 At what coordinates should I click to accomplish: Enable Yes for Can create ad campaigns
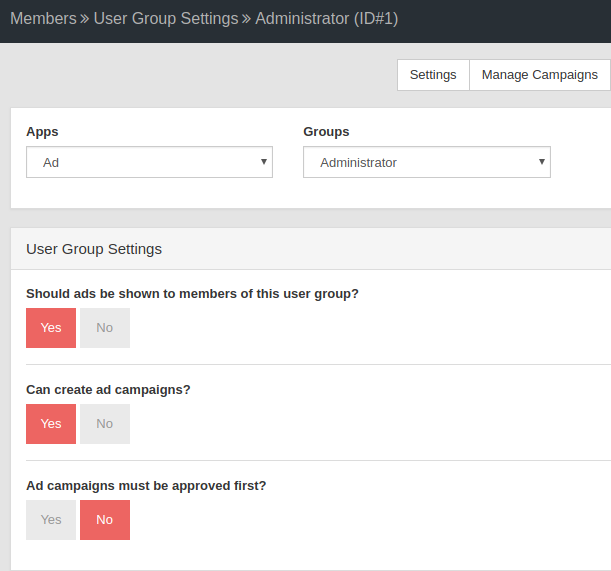coord(51,424)
